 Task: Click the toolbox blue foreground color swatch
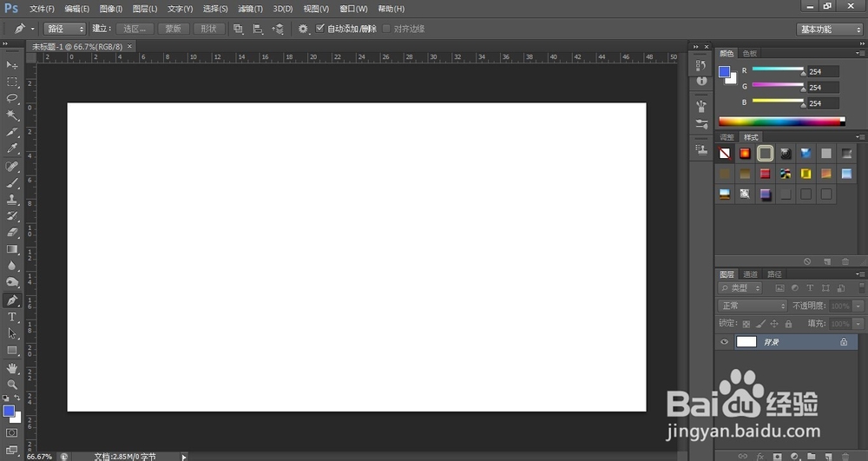9,412
